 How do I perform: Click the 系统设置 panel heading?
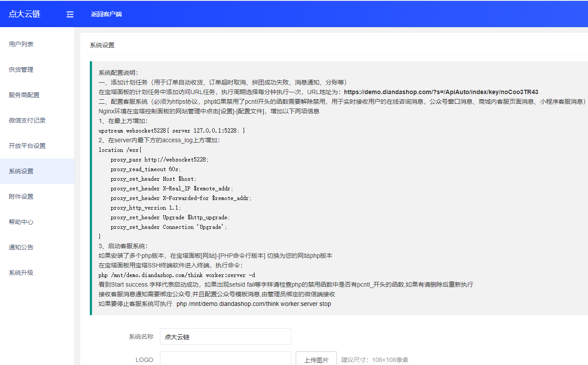pyautogui.click(x=102, y=45)
